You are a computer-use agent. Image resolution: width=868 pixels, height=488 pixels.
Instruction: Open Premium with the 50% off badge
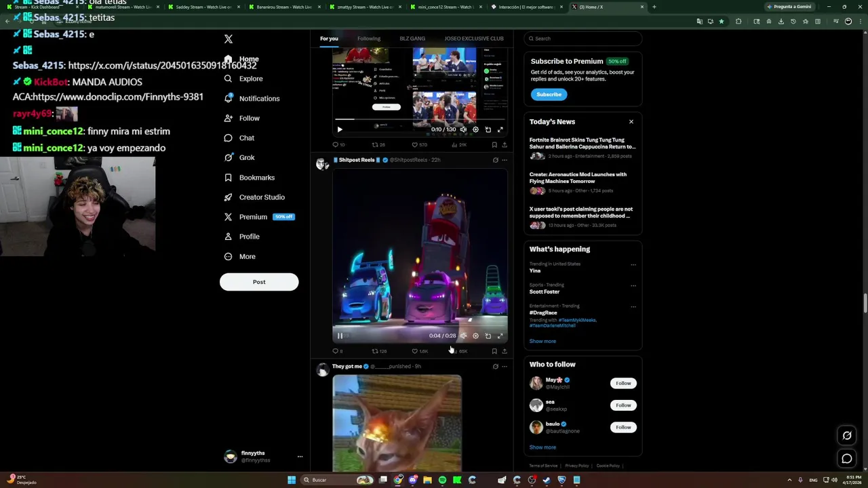pos(259,217)
